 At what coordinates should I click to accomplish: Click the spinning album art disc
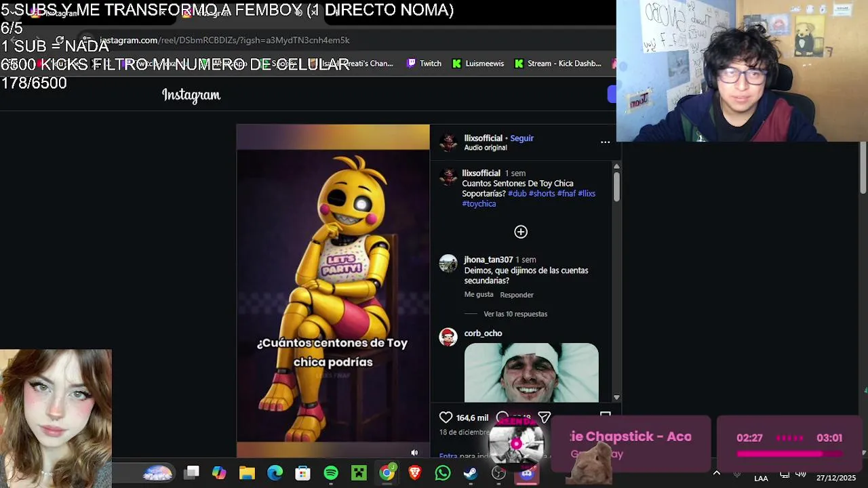(517, 444)
